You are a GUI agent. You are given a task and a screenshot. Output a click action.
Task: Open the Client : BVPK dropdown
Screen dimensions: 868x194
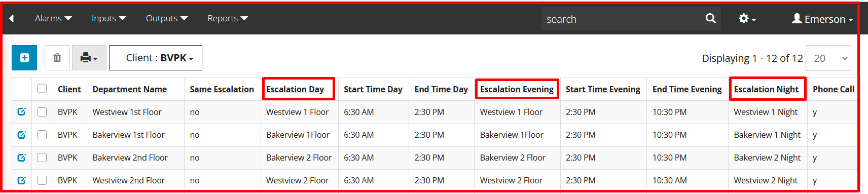pyautogui.click(x=156, y=58)
